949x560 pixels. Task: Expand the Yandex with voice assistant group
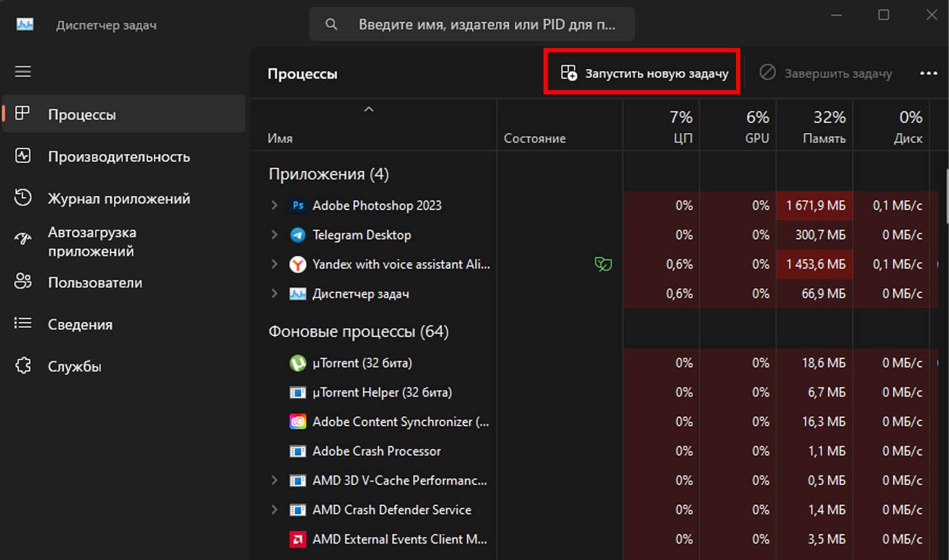(274, 264)
